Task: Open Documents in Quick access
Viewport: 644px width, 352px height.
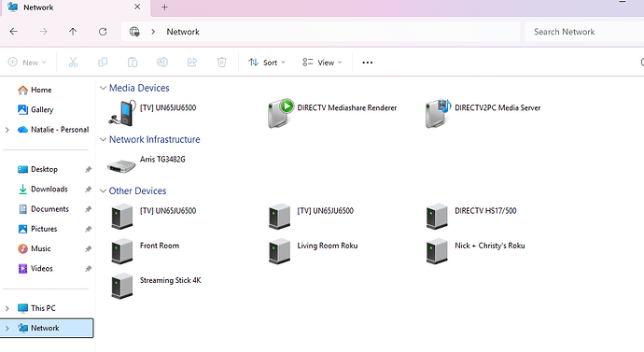Action: coord(44,209)
